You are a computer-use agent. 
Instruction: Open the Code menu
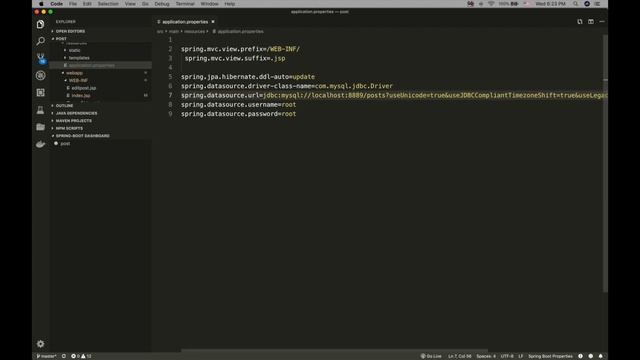(56, 4)
